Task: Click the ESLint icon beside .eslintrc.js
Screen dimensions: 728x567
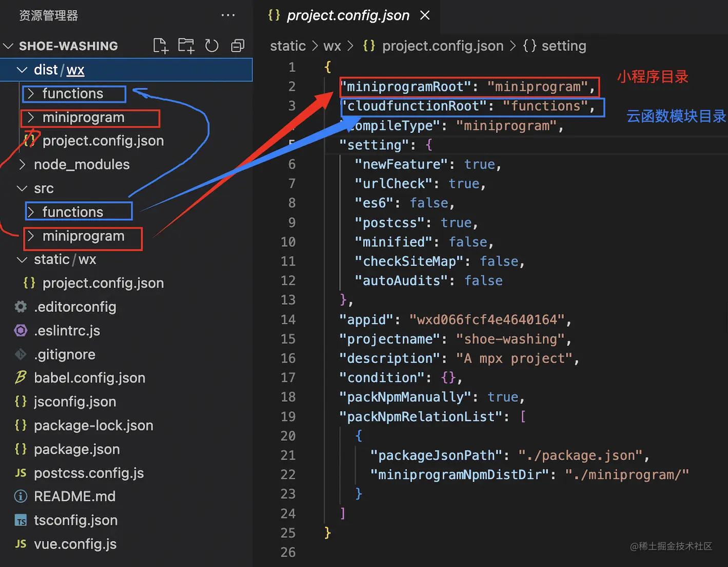Action: point(21,330)
